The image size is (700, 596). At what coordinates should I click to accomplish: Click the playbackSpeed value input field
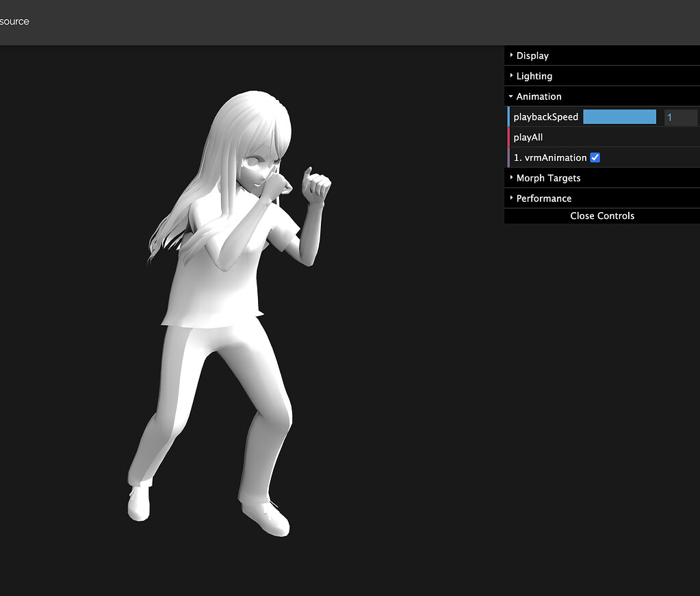[x=680, y=116]
